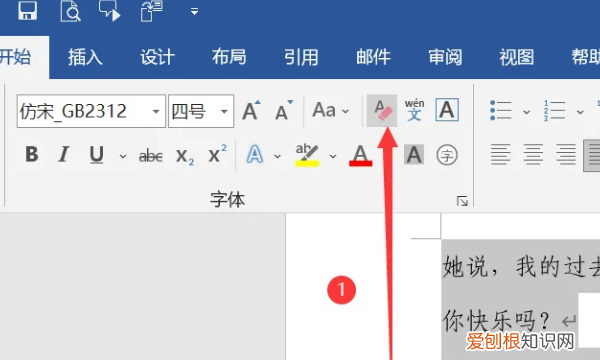Image resolution: width=600 pixels, height=360 pixels.
Task: Open Print Preview from quick access toolbar
Action: click(x=70, y=11)
